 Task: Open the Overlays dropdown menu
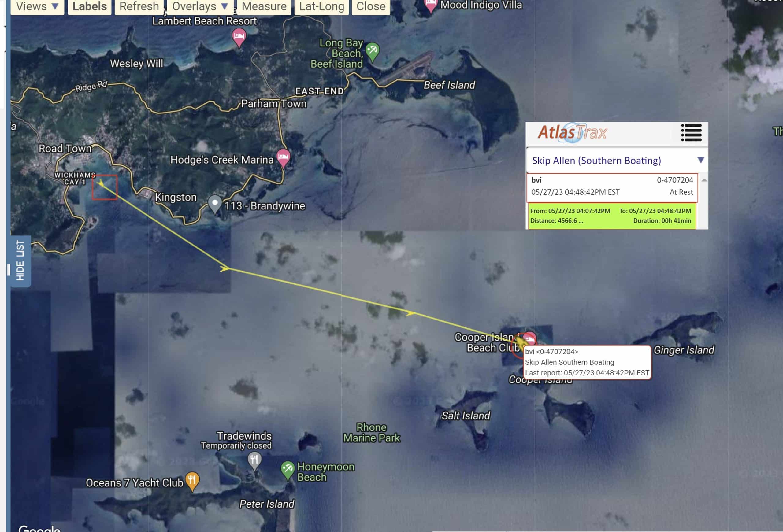coord(200,6)
